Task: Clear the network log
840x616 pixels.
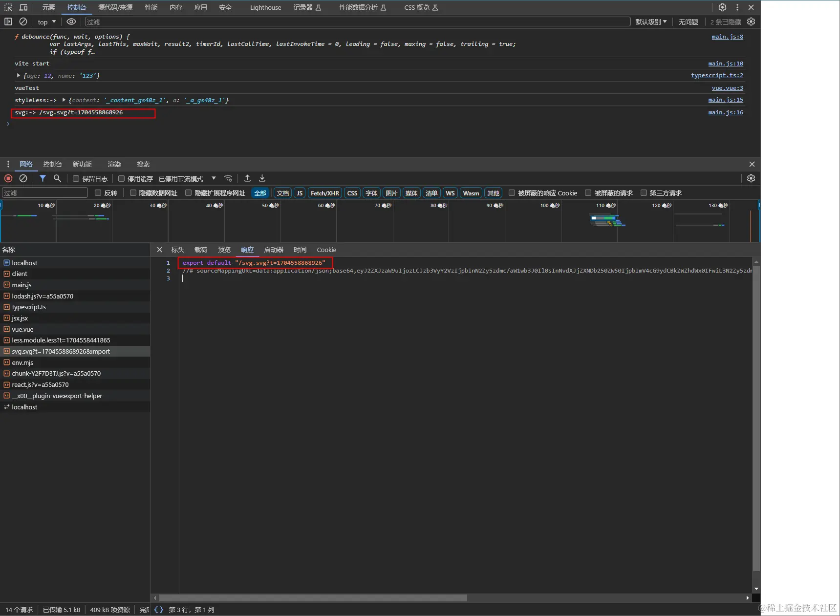Action: pyautogui.click(x=23, y=178)
